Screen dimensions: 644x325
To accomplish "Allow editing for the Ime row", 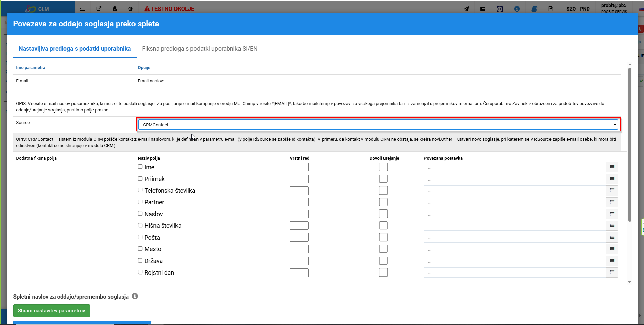I will click(383, 167).
